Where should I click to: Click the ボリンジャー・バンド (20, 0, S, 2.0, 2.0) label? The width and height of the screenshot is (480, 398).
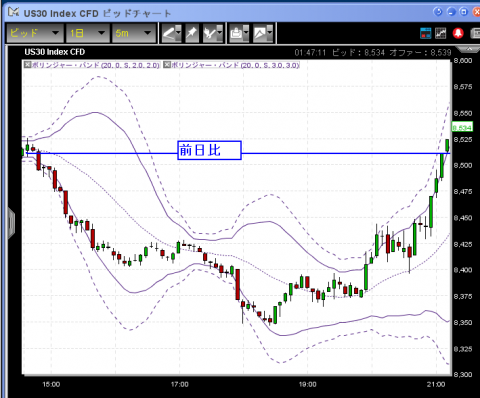point(95,65)
